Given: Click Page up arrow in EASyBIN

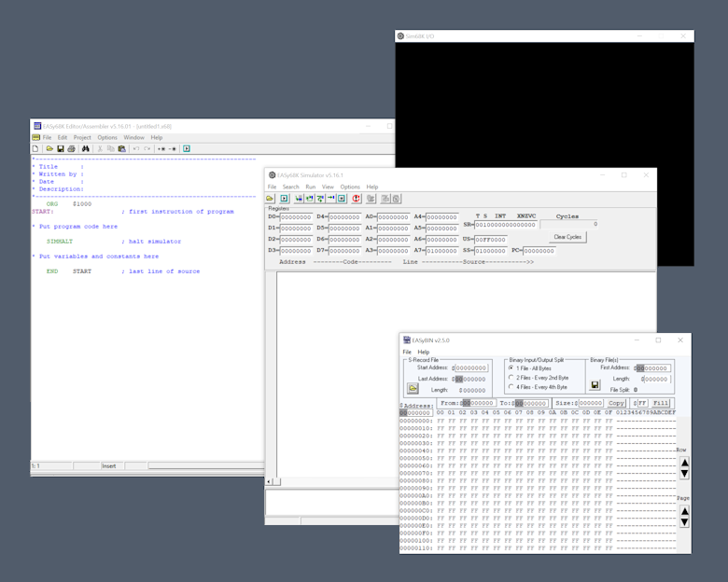Looking at the screenshot, I should coord(684,511).
